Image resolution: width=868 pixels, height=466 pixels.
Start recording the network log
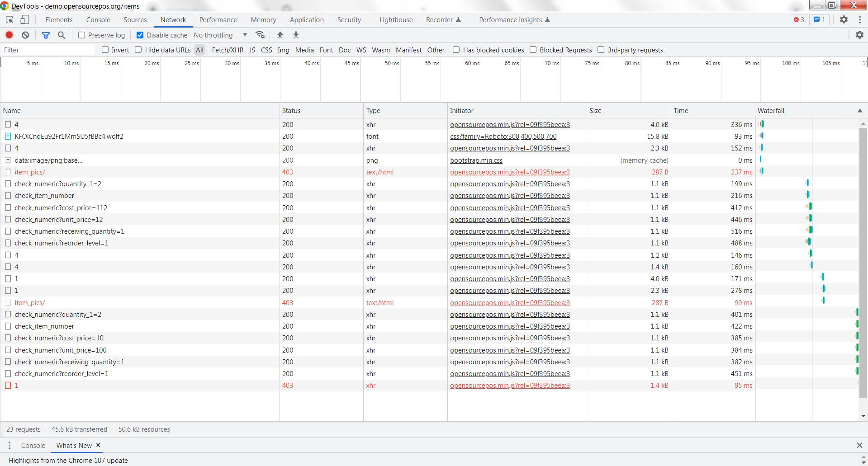point(9,35)
